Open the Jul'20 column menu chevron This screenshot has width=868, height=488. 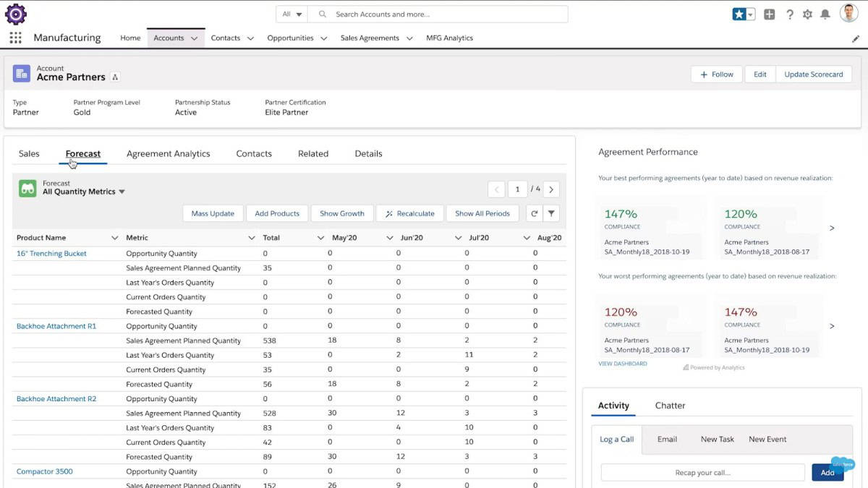(527, 238)
